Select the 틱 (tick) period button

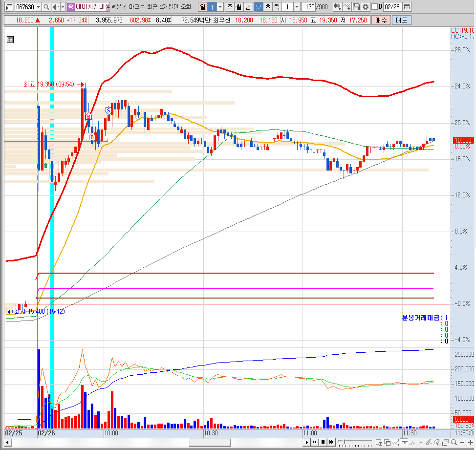[x=277, y=7]
